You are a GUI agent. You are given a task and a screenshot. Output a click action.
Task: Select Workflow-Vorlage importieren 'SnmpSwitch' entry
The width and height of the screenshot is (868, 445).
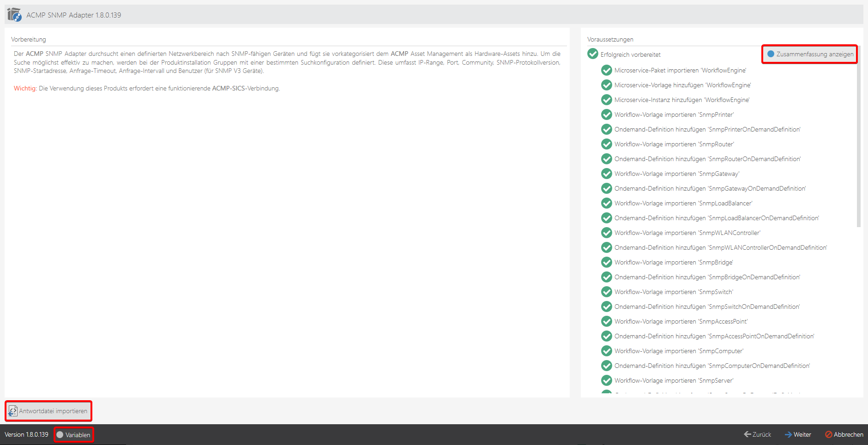click(673, 292)
